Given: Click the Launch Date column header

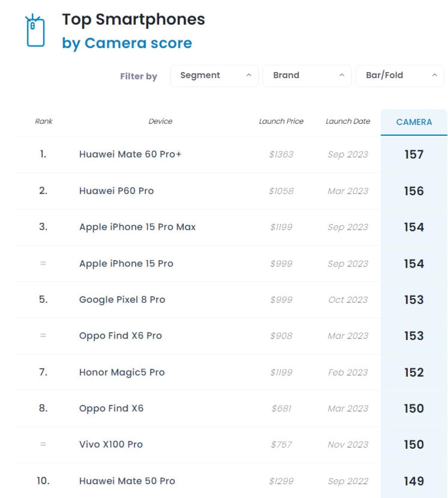Looking at the screenshot, I should (x=348, y=121).
